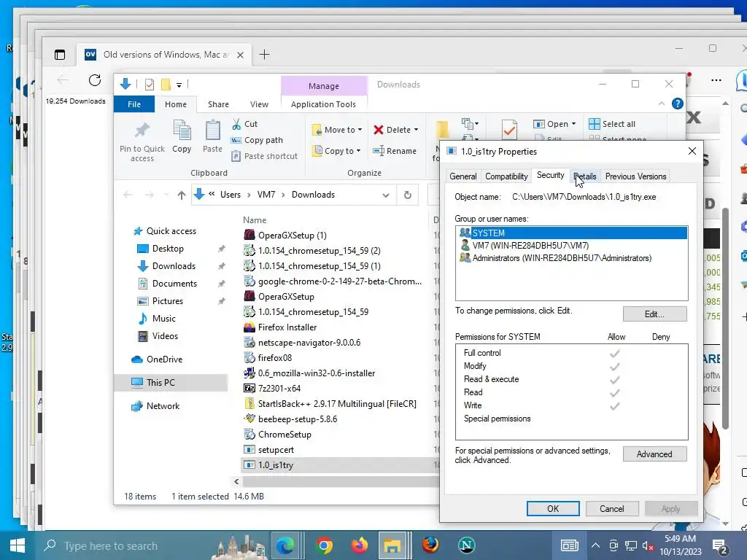
Task: Click the Edit... permissions button
Action: pyautogui.click(x=654, y=314)
